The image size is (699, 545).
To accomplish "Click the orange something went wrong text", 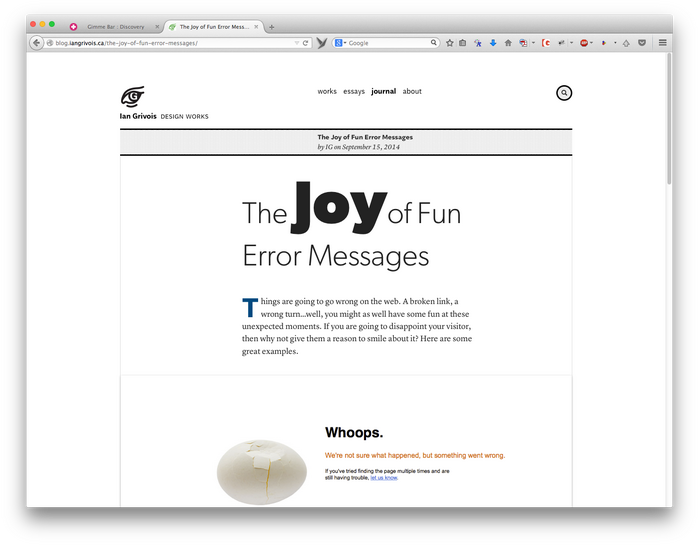I will pos(415,455).
